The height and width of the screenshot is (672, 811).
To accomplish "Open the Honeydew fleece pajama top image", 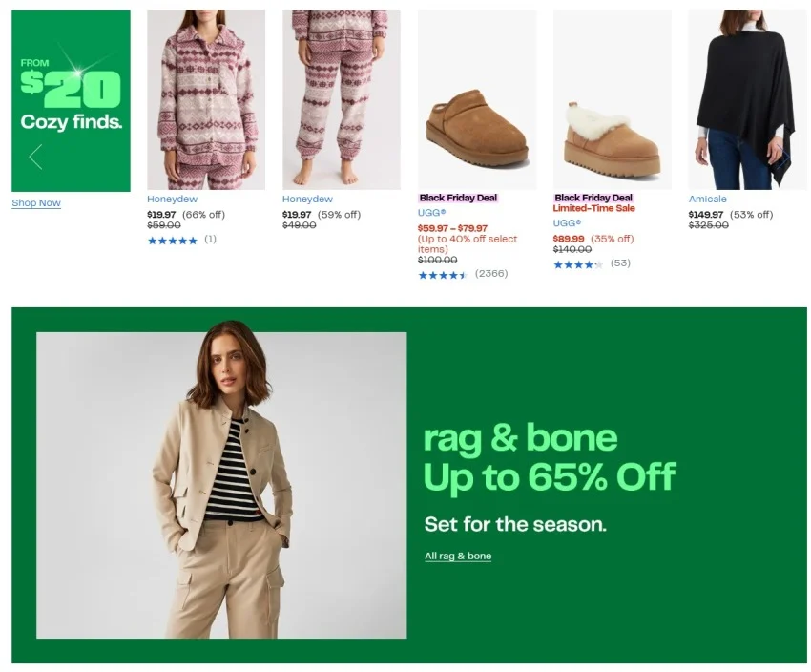I will (205, 99).
